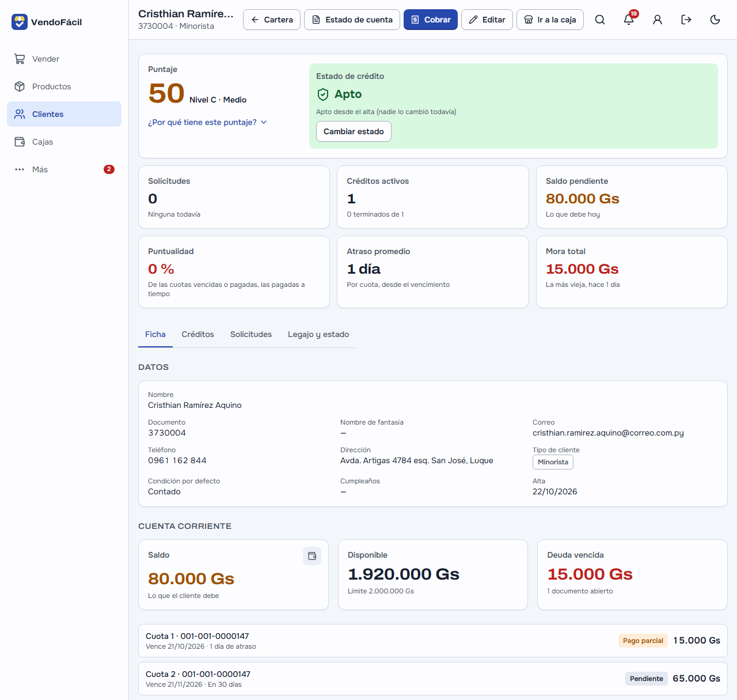This screenshot has height=700, width=737.
Task: Open Cuota 1 row 001-001-0000147
Action: point(433,641)
